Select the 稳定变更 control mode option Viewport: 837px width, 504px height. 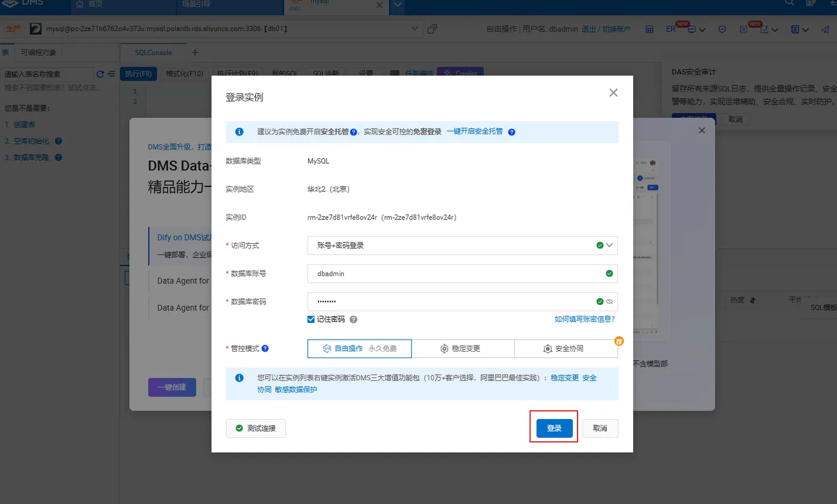[x=463, y=349]
